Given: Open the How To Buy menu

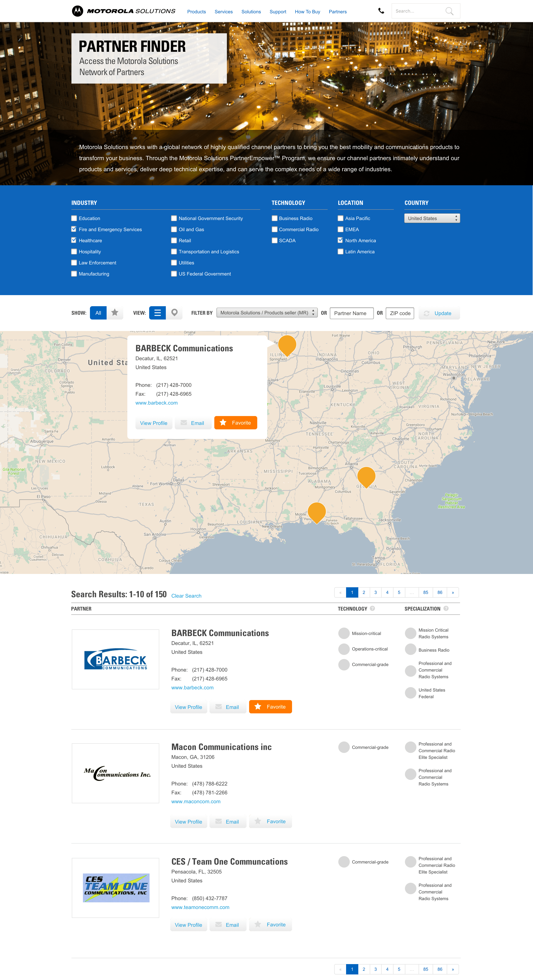Looking at the screenshot, I should (307, 12).
